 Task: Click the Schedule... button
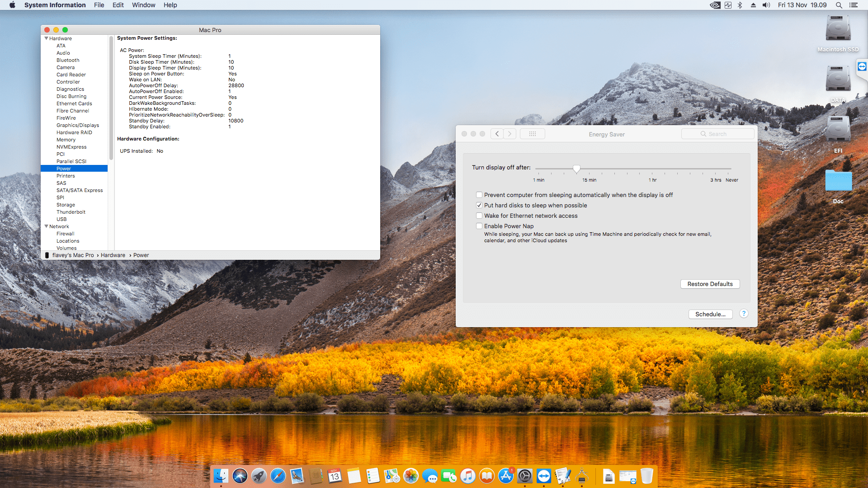[x=710, y=314]
